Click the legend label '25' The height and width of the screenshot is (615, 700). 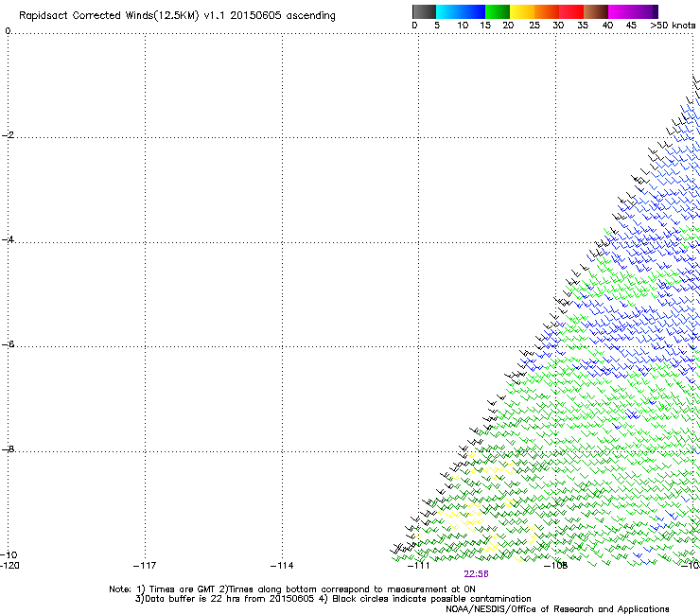coord(534,26)
